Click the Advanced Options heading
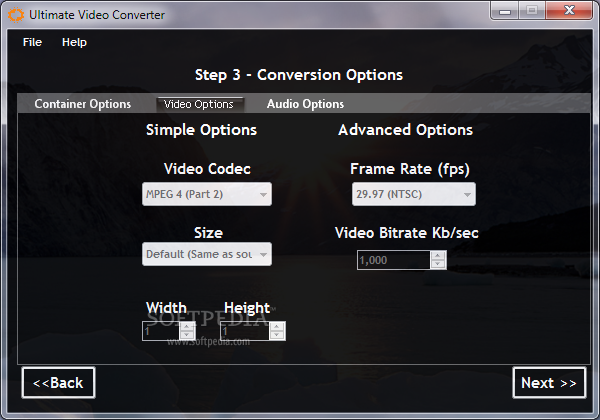 click(406, 130)
